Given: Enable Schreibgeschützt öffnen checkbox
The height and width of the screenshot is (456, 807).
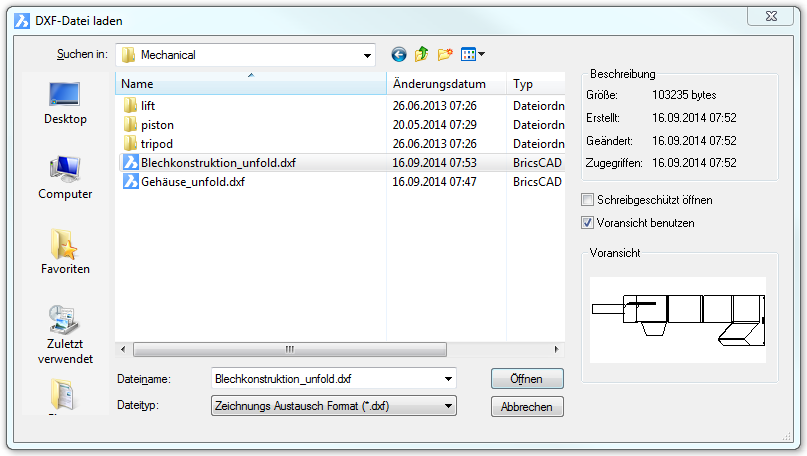Looking at the screenshot, I should point(588,200).
